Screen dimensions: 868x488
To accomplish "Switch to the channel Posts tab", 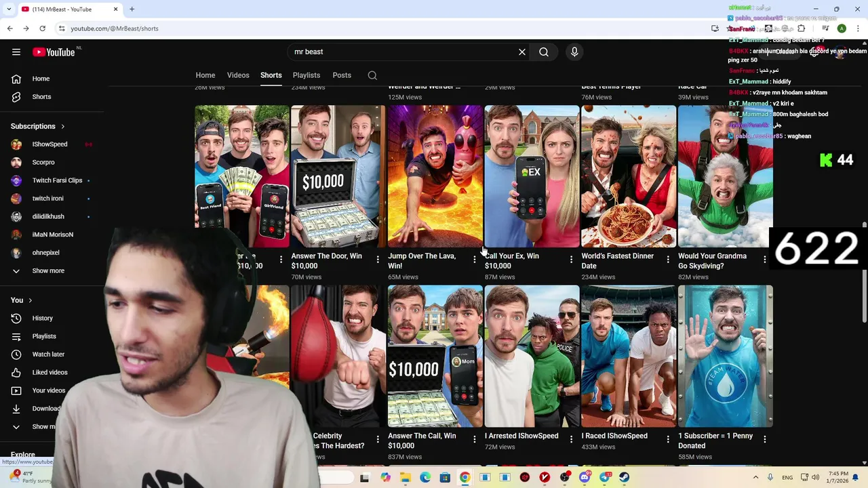I will coord(342,75).
